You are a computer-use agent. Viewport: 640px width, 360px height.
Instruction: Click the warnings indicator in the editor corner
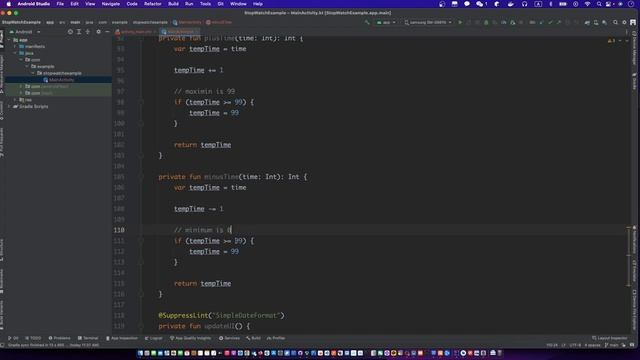tap(612, 40)
